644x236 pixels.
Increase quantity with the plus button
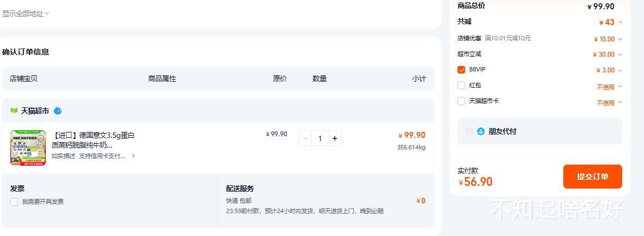(x=335, y=139)
